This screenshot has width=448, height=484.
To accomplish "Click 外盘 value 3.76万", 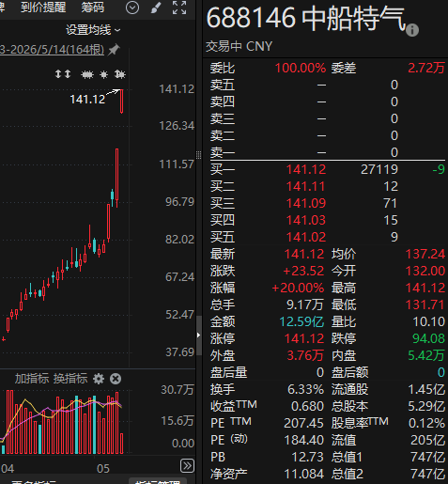I will click(x=305, y=355).
